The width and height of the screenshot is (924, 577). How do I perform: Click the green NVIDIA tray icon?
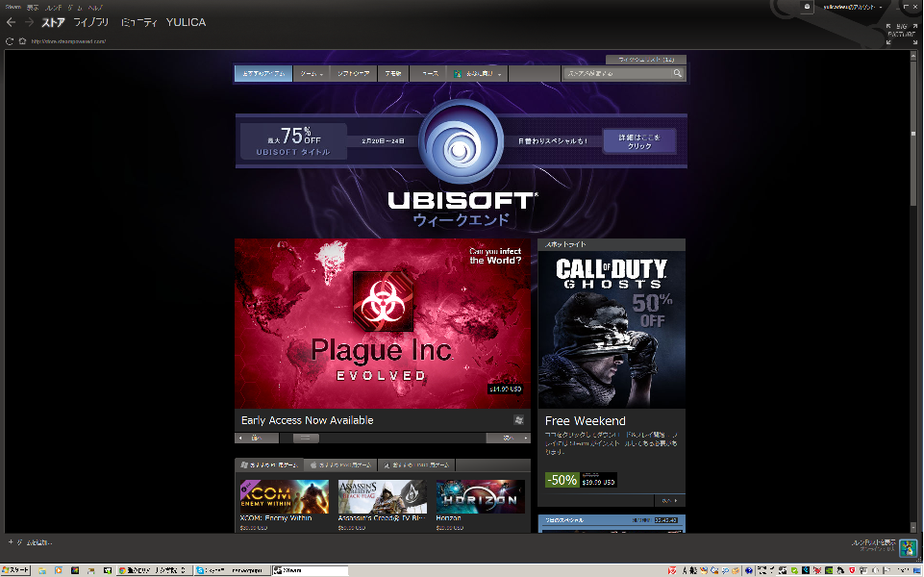click(828, 570)
